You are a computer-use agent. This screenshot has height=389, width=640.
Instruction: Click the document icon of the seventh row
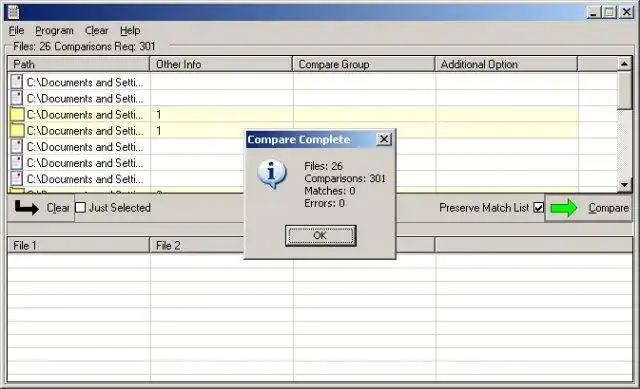point(16,178)
